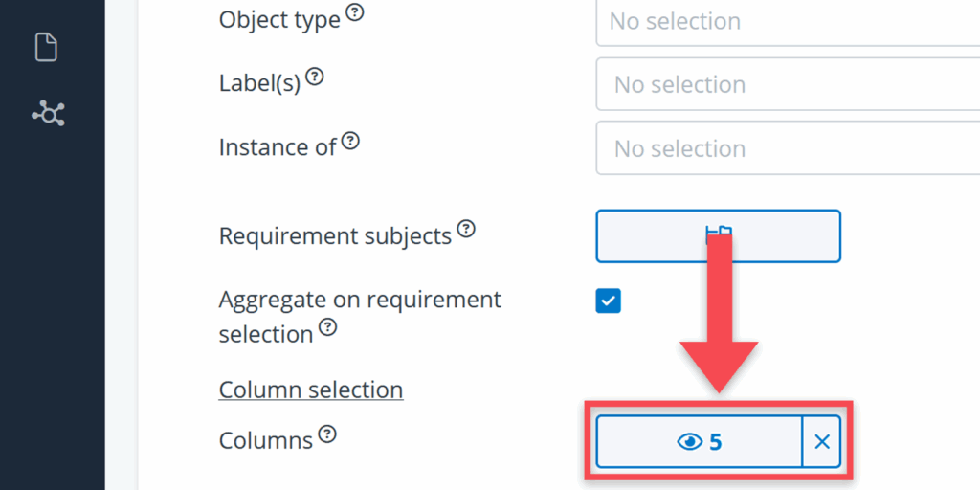Open the Label(s) selection dropdown
The height and width of the screenshot is (490, 980).
[787, 85]
